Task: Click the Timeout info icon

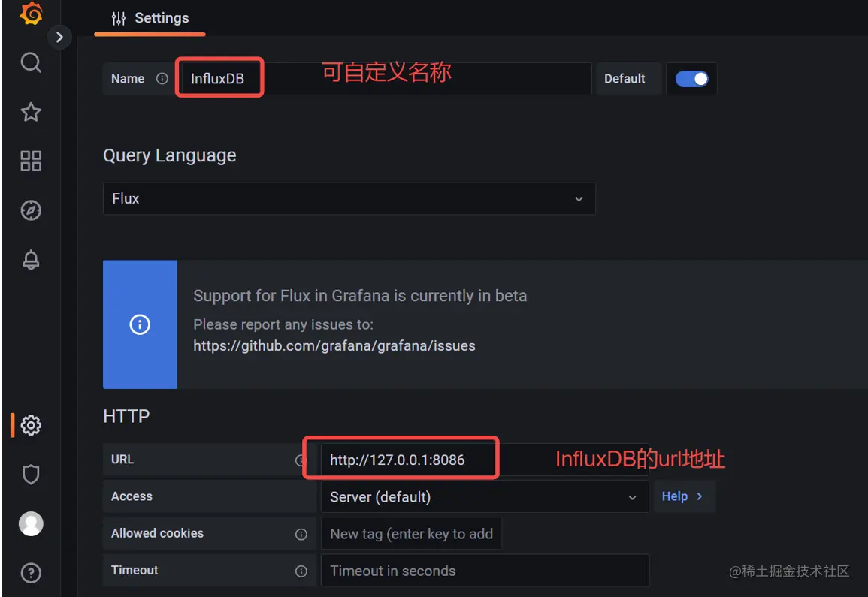Action: [301, 571]
